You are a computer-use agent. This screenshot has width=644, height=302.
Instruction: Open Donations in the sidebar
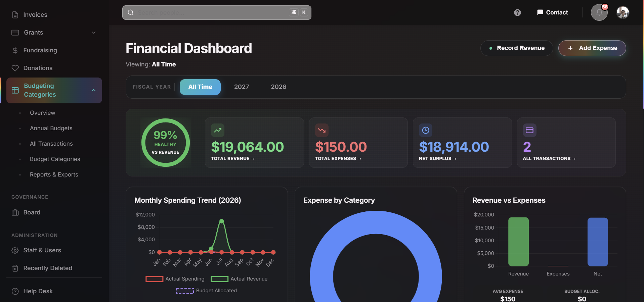(x=38, y=68)
